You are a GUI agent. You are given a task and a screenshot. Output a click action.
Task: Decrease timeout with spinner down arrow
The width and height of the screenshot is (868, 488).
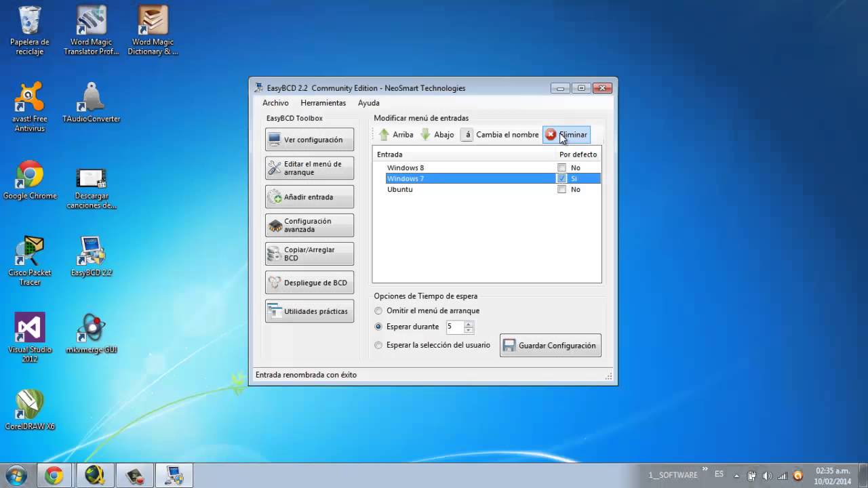[x=468, y=329]
